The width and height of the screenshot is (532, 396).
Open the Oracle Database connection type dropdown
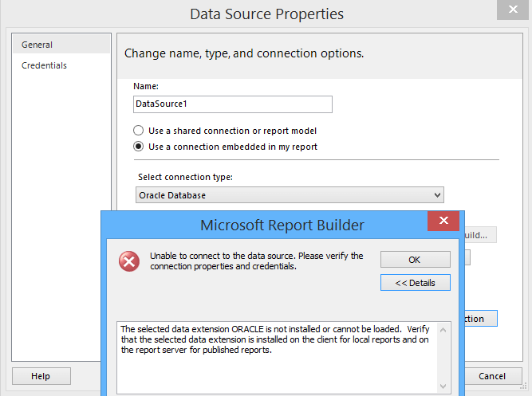click(290, 195)
